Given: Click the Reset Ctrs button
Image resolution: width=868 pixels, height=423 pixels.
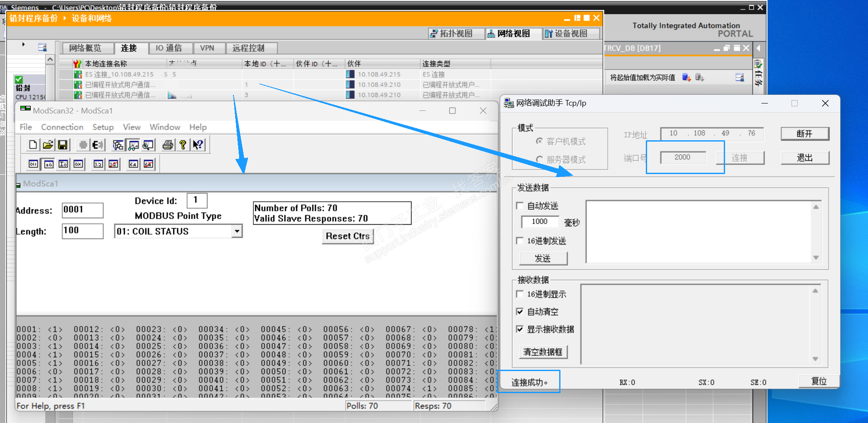Looking at the screenshot, I should [348, 236].
